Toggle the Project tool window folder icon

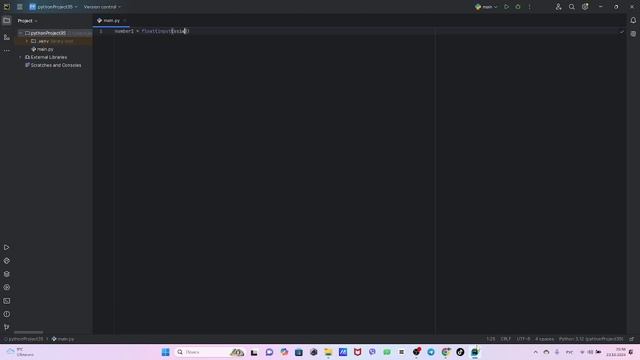(7, 20)
